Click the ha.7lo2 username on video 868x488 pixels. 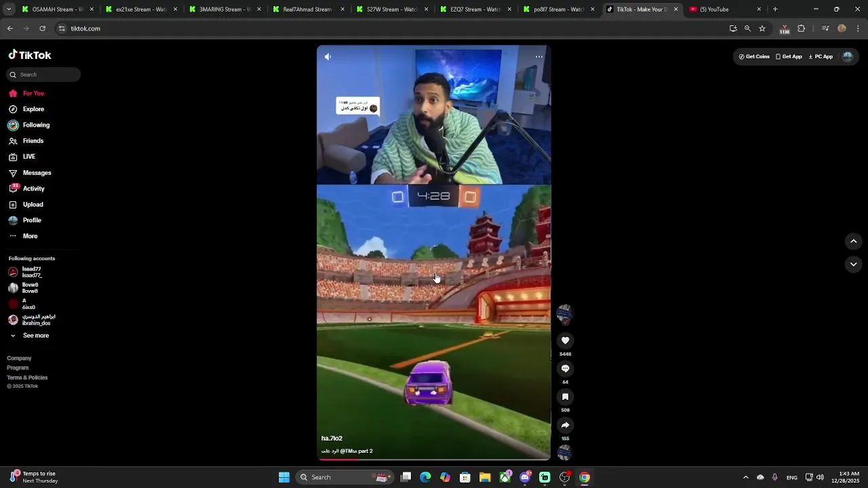332,439
